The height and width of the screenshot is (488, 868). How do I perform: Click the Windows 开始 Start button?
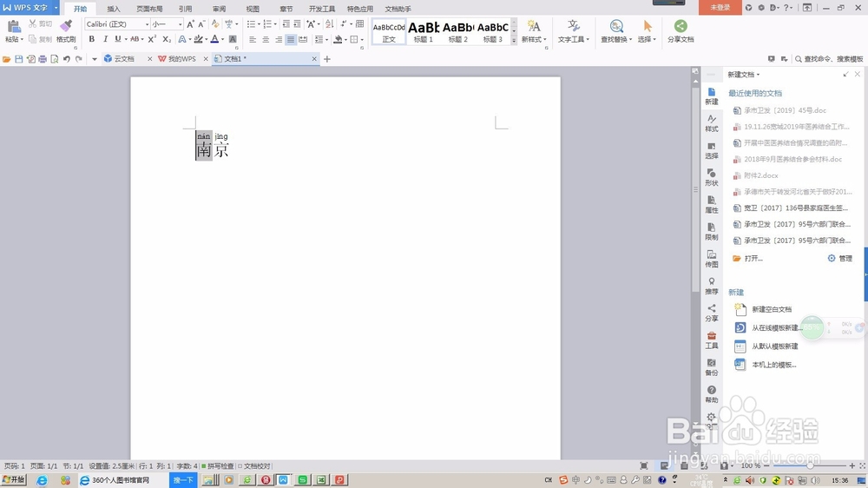[14, 479]
